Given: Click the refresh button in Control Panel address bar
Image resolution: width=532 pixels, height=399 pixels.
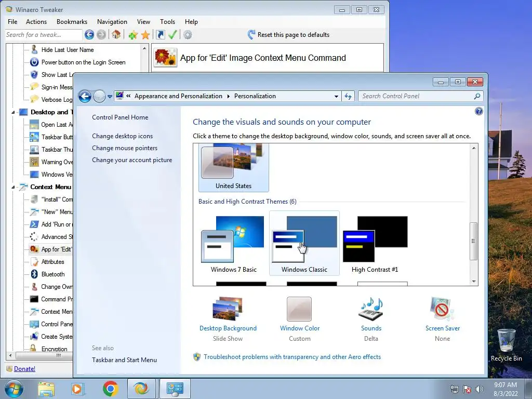Looking at the screenshot, I should pyautogui.click(x=348, y=96).
